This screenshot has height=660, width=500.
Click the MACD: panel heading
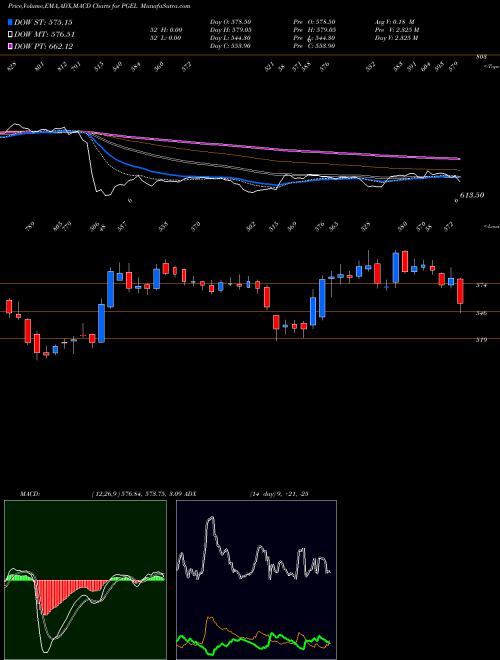point(29,493)
